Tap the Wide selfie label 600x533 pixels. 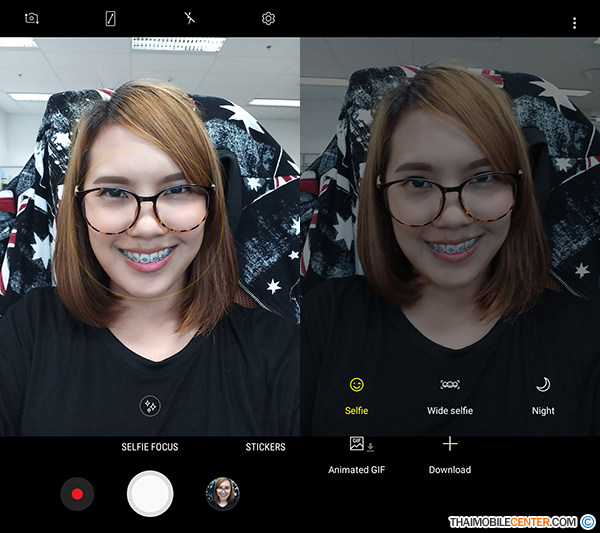tap(450, 411)
